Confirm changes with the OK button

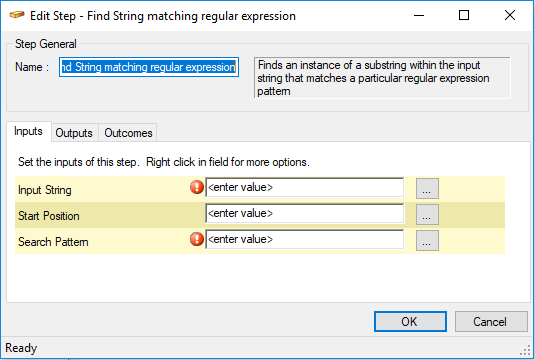point(410,321)
